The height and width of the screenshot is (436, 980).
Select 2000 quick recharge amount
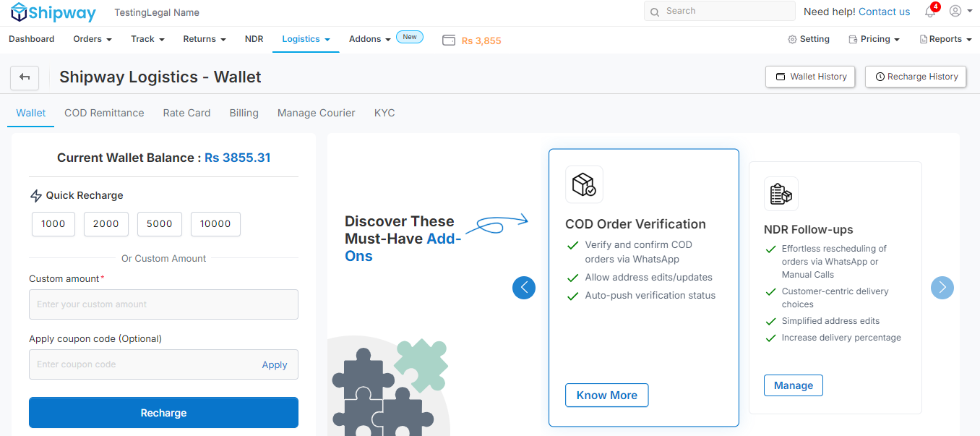tap(106, 224)
